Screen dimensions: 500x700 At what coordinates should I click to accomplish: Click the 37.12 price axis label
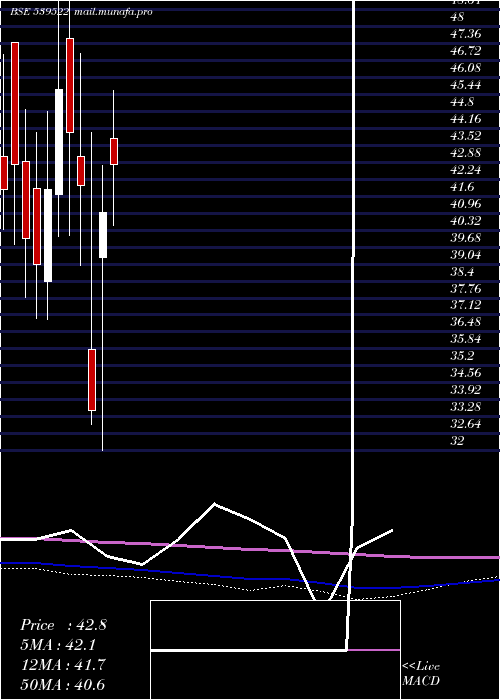tap(466, 305)
